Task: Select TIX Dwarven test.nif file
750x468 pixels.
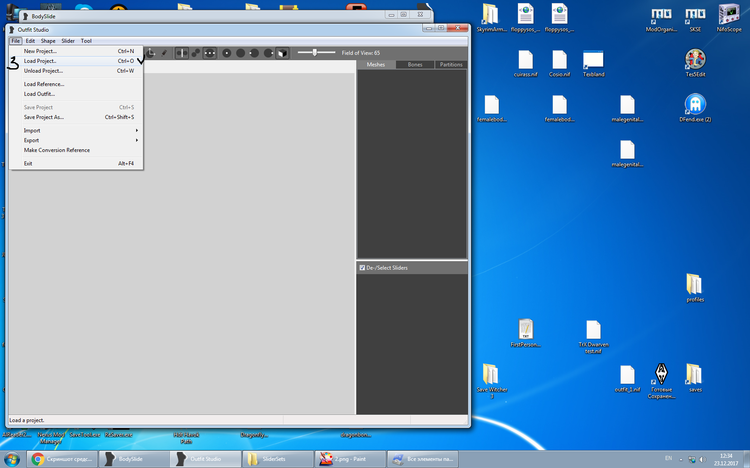Action: pyautogui.click(x=593, y=337)
